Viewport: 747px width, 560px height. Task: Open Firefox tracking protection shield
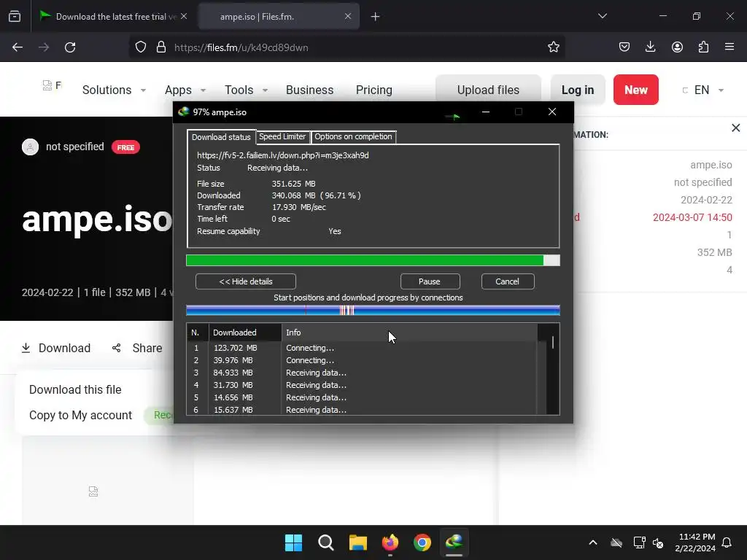point(141,47)
